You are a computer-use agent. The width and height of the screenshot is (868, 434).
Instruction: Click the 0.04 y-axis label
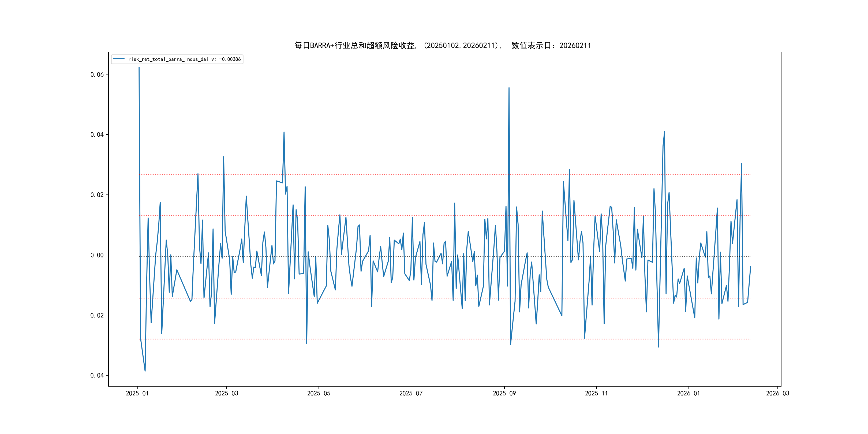(97, 135)
